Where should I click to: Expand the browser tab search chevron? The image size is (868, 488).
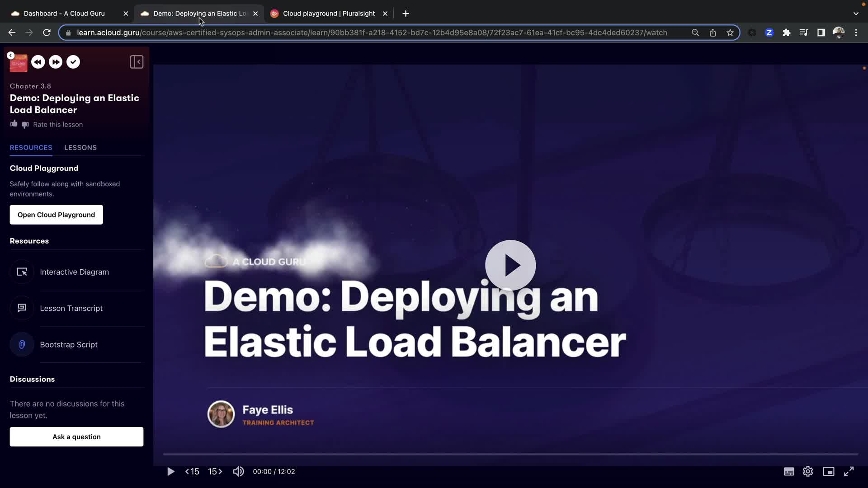pyautogui.click(x=856, y=14)
